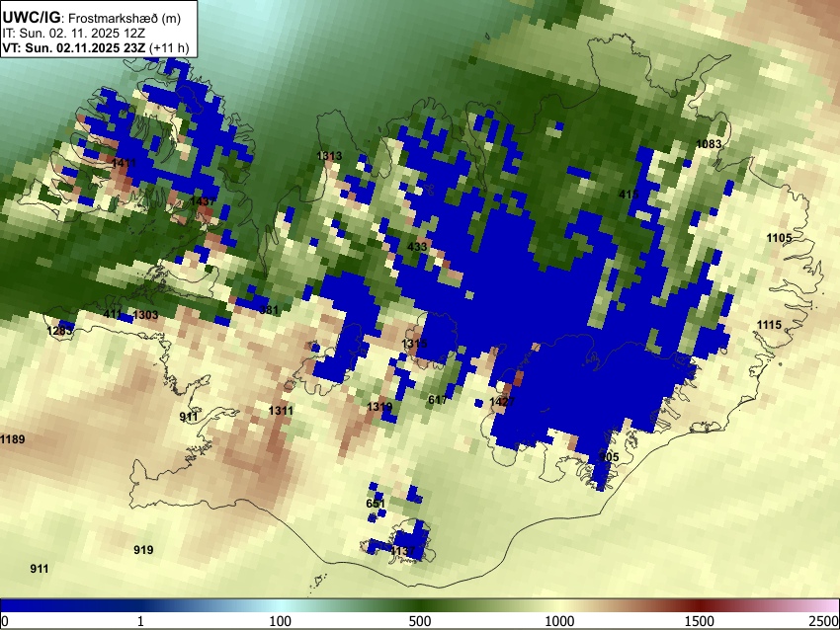
Task: Click the 411 value label
Action: click(x=113, y=314)
